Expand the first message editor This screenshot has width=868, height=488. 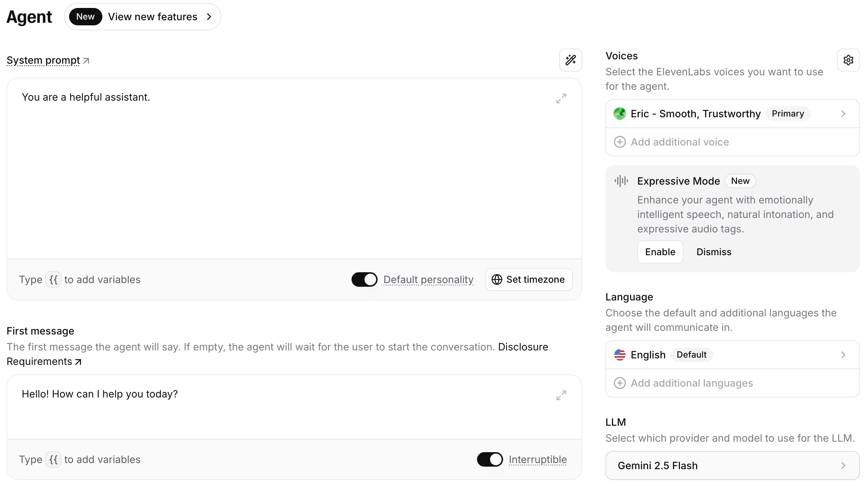(x=561, y=395)
